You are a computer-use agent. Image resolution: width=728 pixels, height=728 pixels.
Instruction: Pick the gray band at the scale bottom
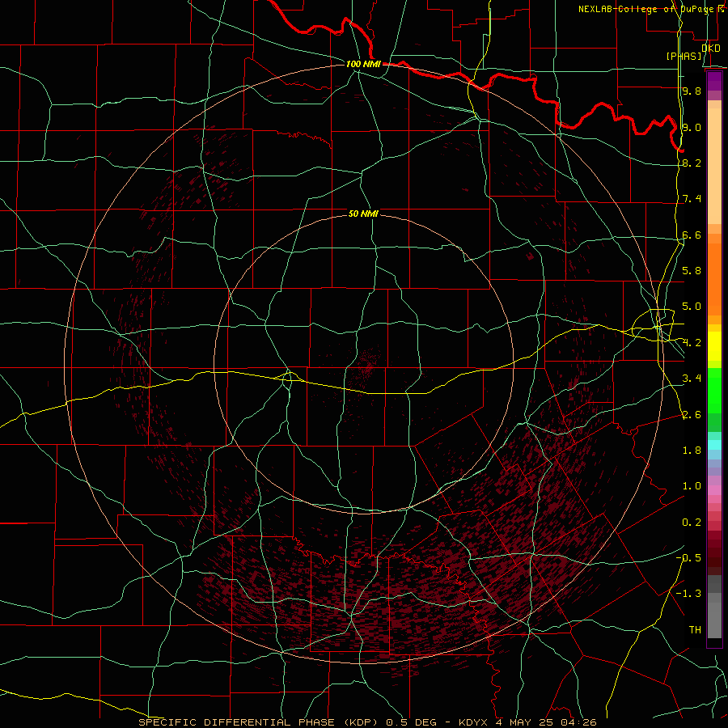pyautogui.click(x=714, y=620)
